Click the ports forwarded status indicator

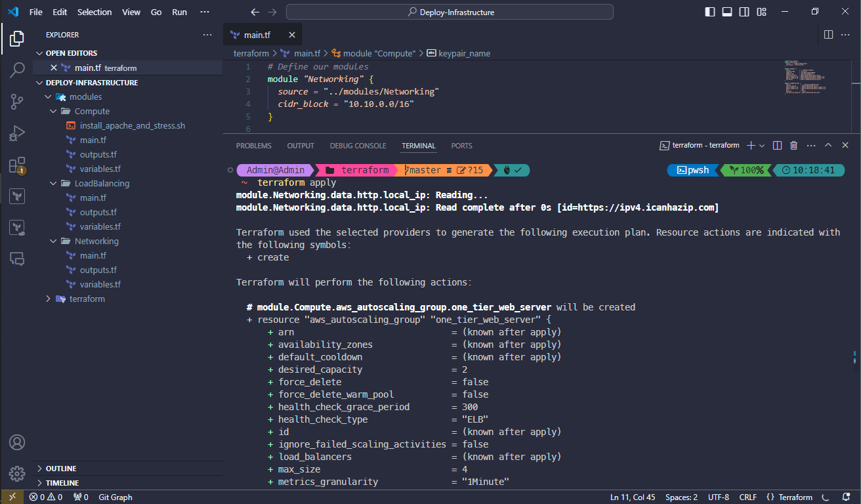[x=81, y=497]
